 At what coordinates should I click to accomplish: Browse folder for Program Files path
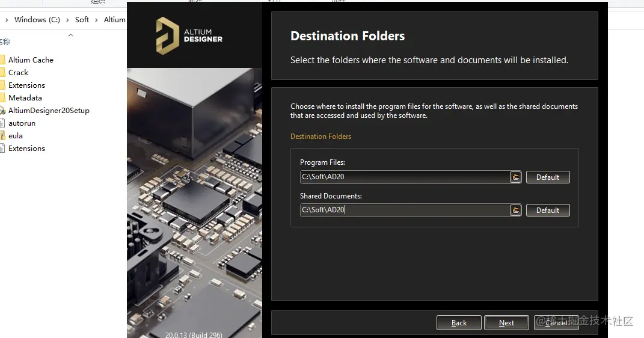[x=515, y=177]
